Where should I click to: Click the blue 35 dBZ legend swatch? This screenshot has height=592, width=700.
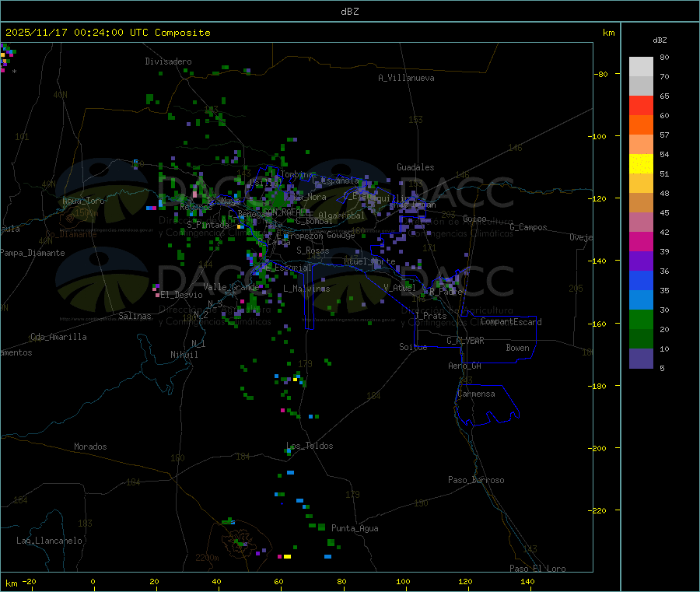[641, 280]
